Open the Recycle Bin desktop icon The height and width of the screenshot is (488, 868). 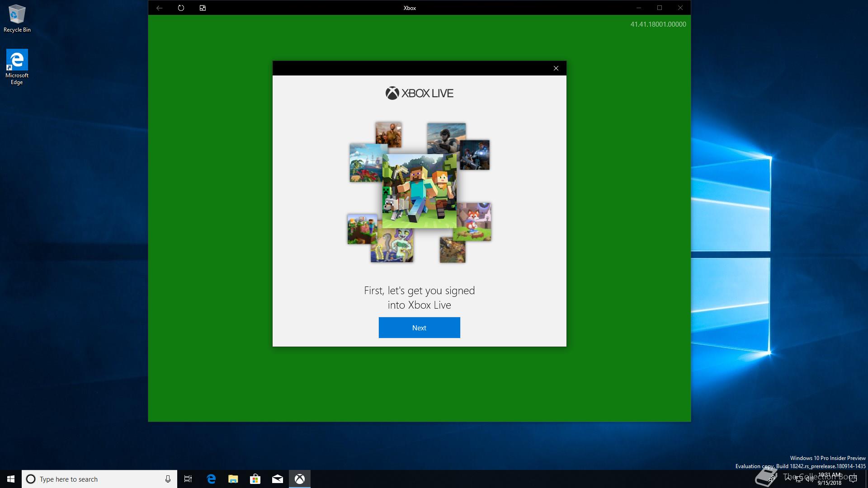(x=17, y=19)
